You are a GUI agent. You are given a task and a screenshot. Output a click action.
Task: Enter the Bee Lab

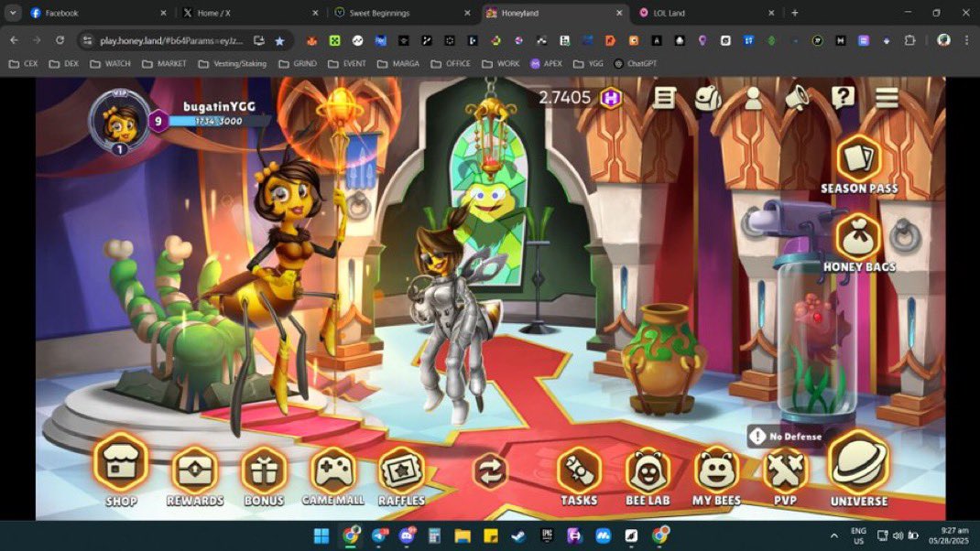coord(648,476)
